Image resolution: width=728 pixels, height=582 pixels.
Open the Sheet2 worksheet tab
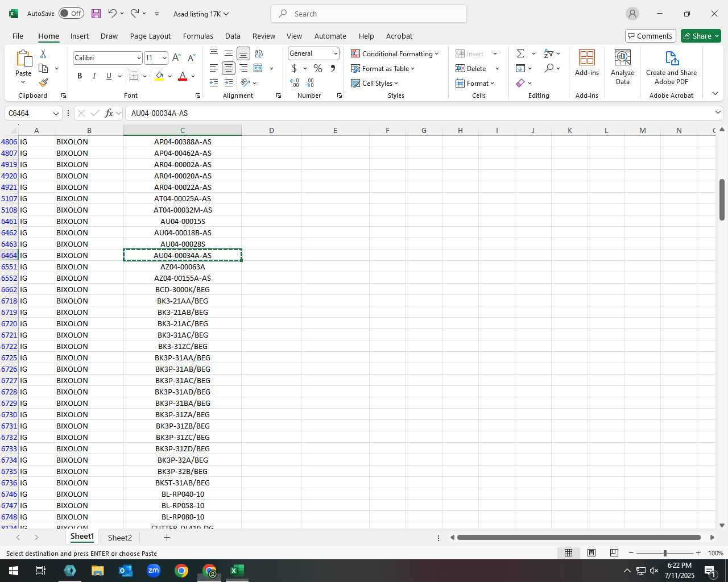click(120, 538)
